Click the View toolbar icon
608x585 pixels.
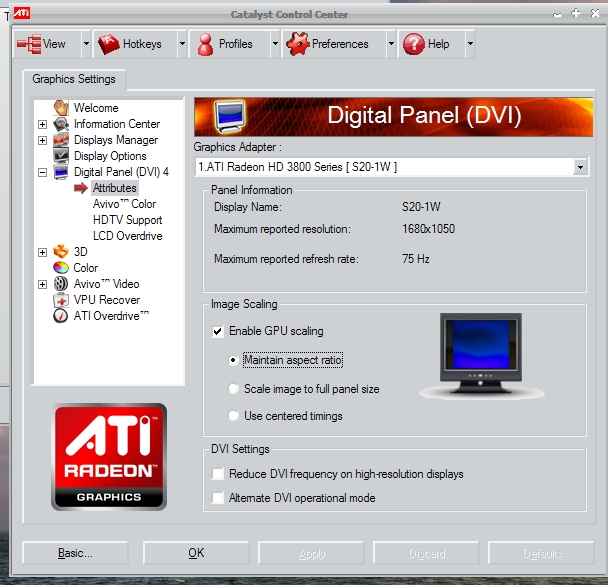(29, 44)
